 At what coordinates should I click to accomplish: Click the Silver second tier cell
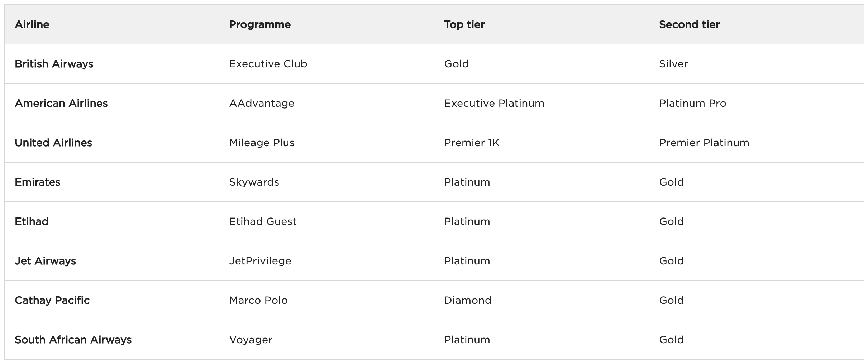(673, 64)
